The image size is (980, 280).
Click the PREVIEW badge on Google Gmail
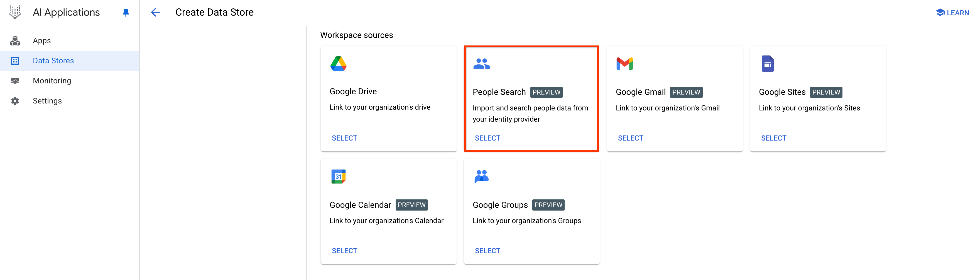686,92
